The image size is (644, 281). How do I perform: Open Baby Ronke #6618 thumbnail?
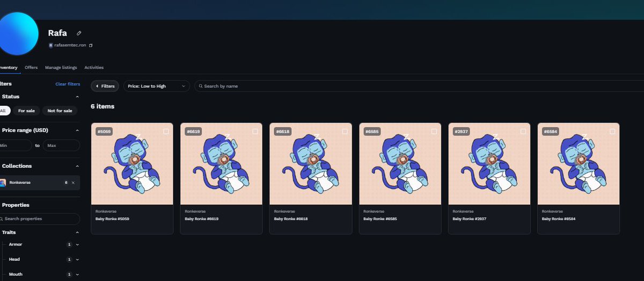311,164
